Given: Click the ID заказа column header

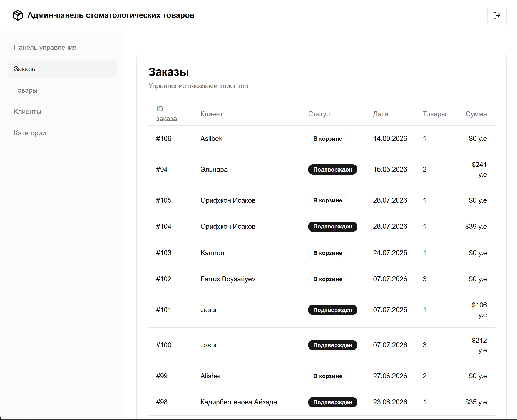Looking at the screenshot, I should click(x=166, y=114).
